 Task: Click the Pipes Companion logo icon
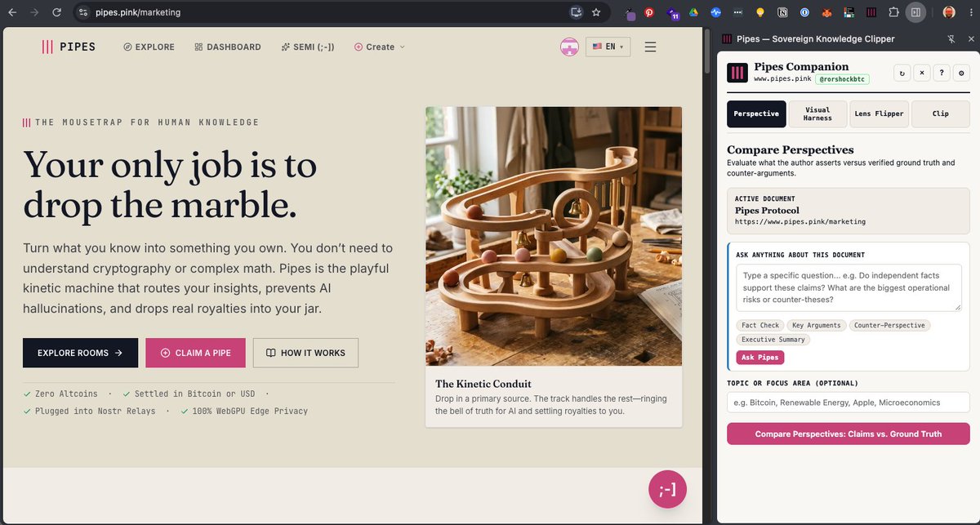[x=737, y=73]
